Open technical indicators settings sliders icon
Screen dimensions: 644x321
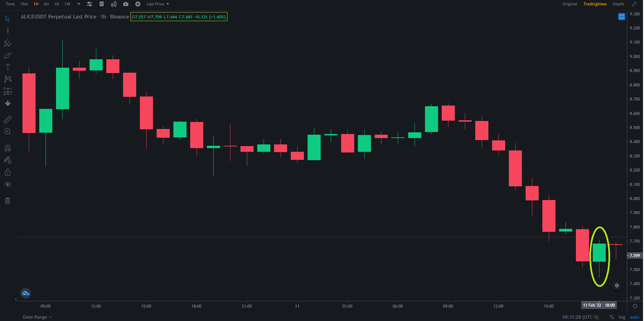(90, 4)
